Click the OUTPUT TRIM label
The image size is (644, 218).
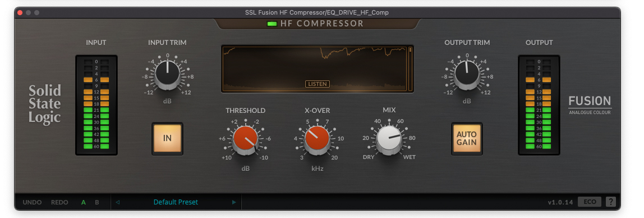[x=467, y=43]
